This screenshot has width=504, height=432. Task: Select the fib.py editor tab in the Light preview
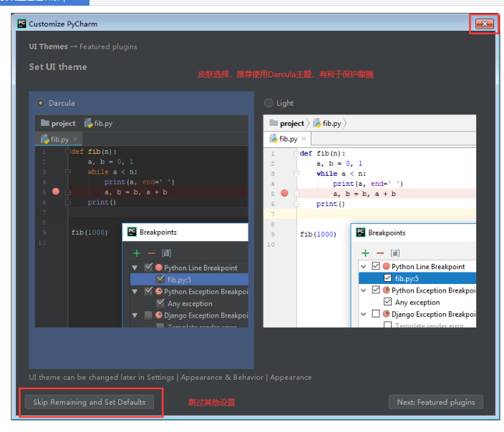287,139
